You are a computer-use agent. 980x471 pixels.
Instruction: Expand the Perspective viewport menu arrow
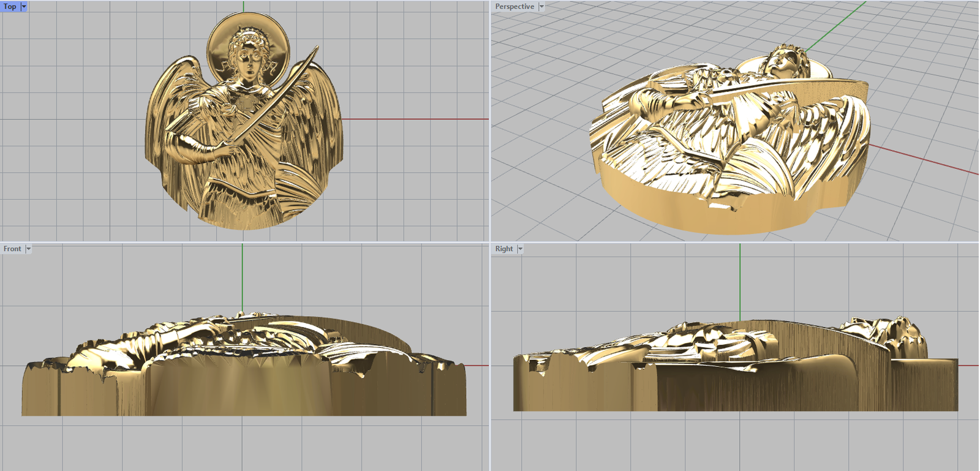[x=541, y=6]
